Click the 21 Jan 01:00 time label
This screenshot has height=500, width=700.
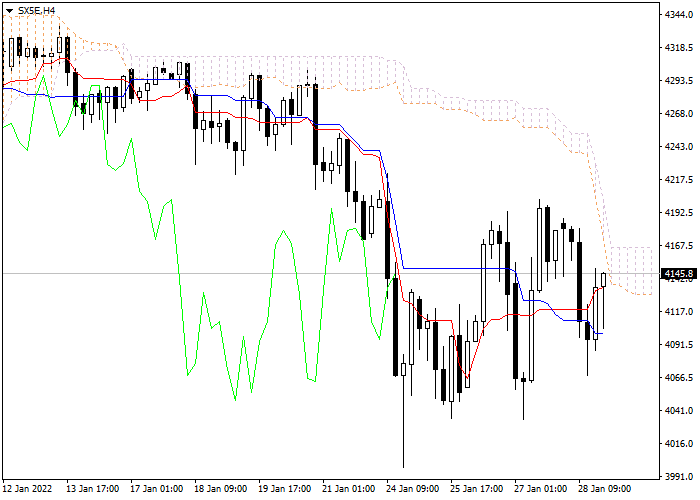pos(349,489)
